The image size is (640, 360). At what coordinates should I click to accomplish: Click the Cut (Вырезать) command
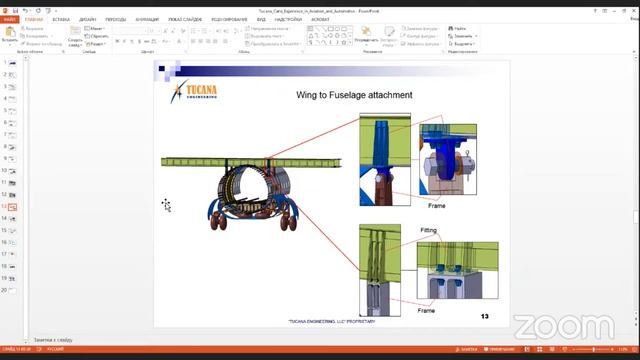32,29
